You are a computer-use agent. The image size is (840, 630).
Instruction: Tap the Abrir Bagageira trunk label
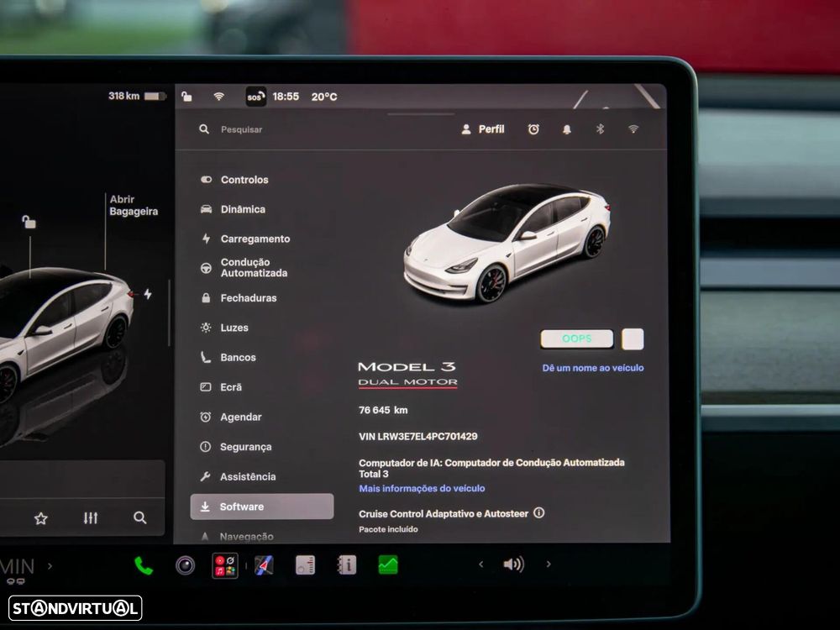[x=134, y=205]
